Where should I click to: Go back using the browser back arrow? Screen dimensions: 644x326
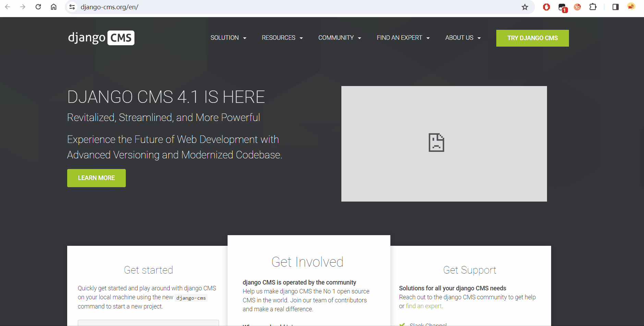coord(8,7)
